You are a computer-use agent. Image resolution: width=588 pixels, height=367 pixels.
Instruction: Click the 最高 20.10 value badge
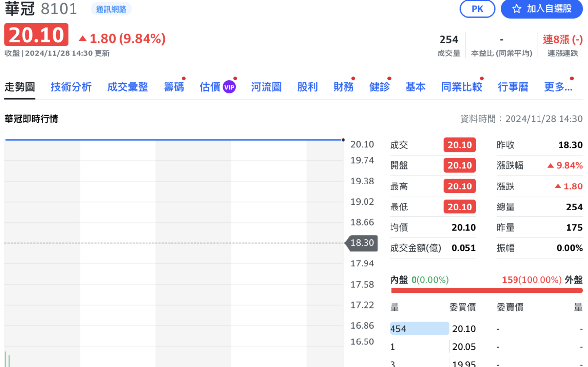coord(460,186)
